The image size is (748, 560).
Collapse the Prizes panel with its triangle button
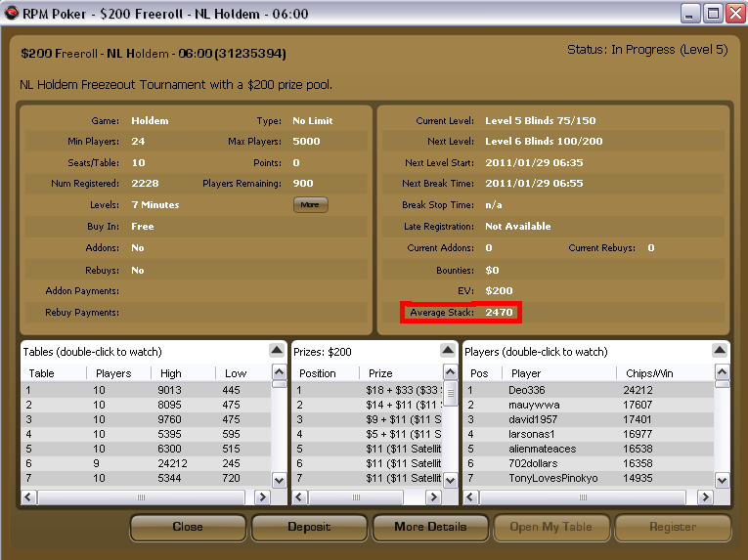click(448, 351)
